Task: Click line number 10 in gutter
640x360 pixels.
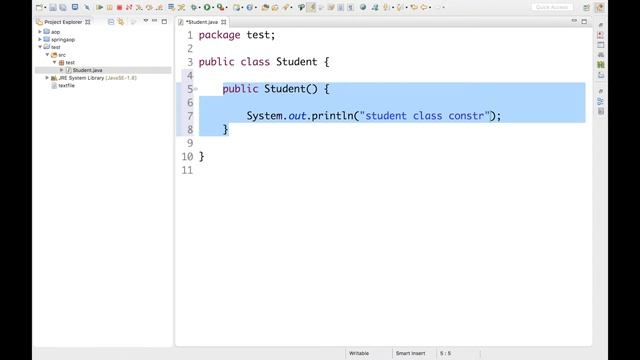Action: click(187, 156)
